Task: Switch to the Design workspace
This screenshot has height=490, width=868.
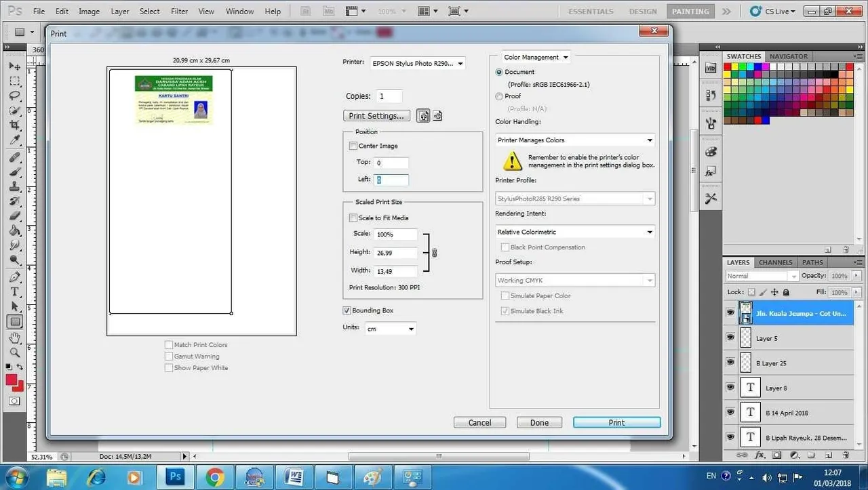Action: click(642, 12)
